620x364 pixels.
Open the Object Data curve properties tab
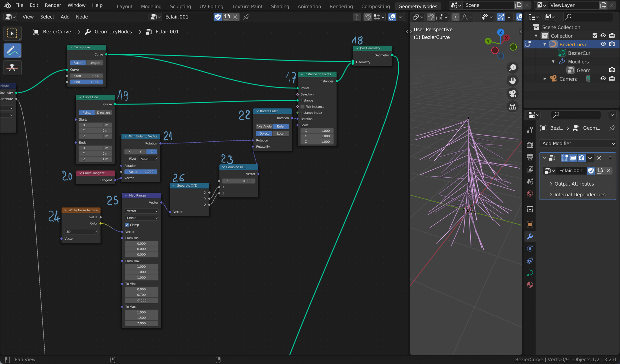click(x=530, y=273)
